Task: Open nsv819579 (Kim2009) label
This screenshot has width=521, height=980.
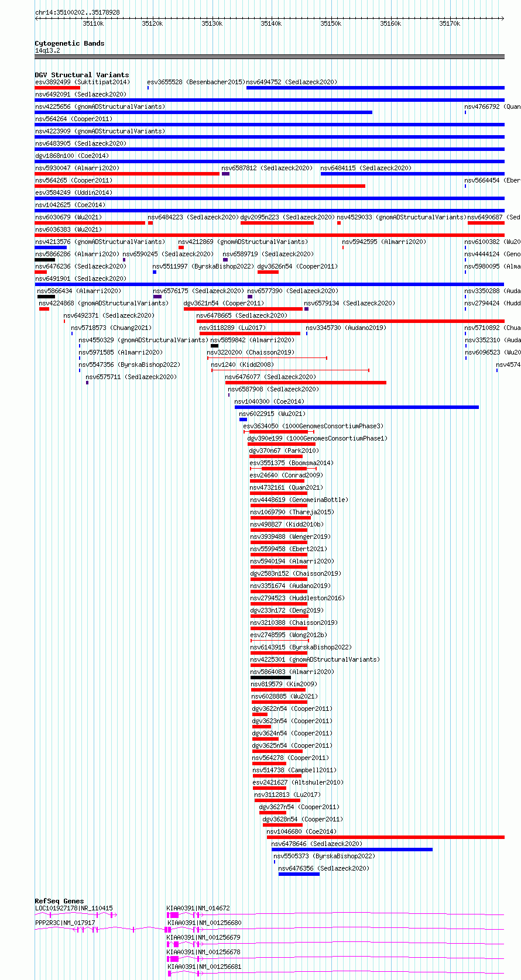Action: pyautogui.click(x=284, y=684)
